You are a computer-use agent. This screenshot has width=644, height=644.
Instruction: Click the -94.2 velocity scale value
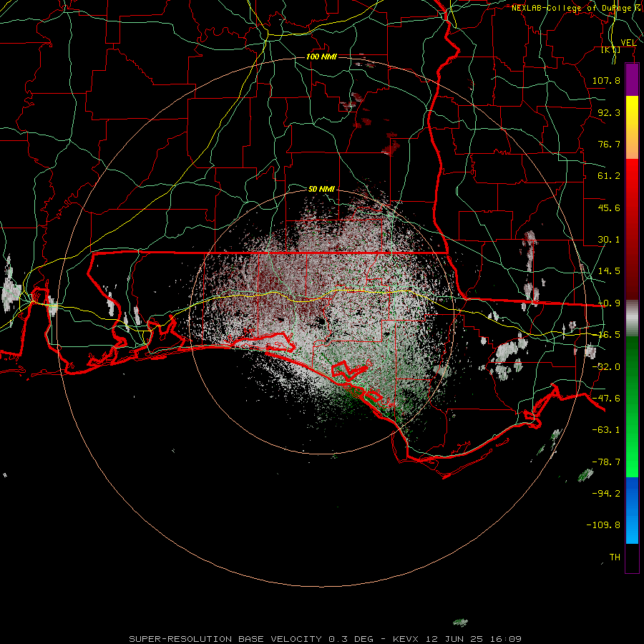(x=606, y=493)
